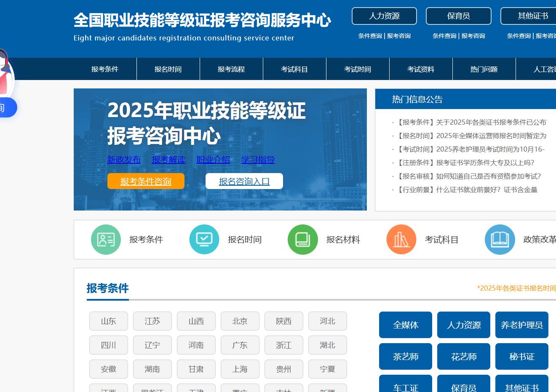Open 报名时间 in the navigation bar
The height and width of the screenshot is (392, 556).
(168, 69)
